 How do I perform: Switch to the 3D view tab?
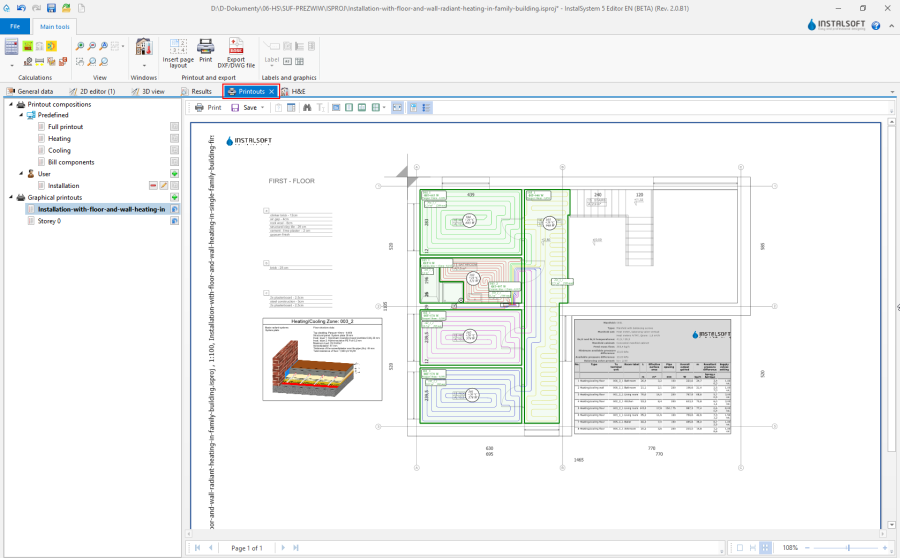[x=148, y=91]
